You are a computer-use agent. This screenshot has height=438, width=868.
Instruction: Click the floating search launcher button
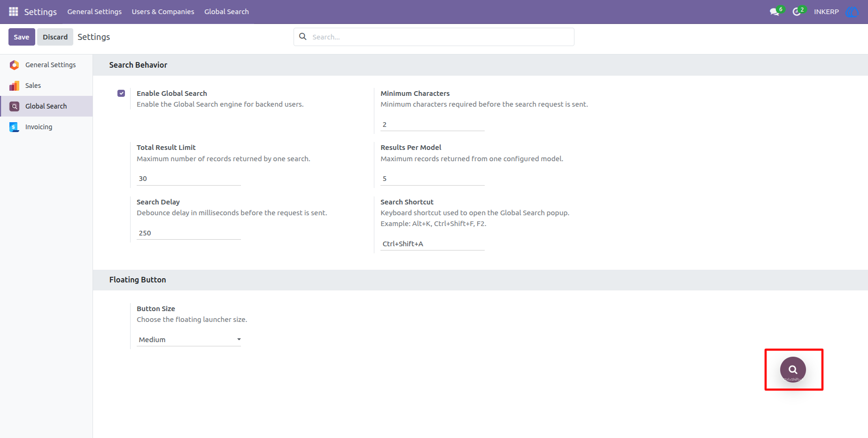pos(793,370)
